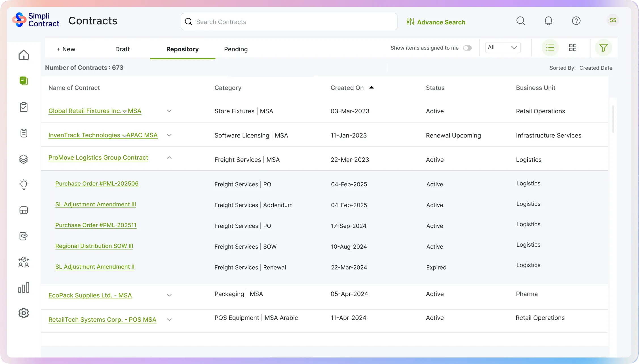Click the Business Unit column header
The width and height of the screenshot is (639, 364).
tap(535, 88)
